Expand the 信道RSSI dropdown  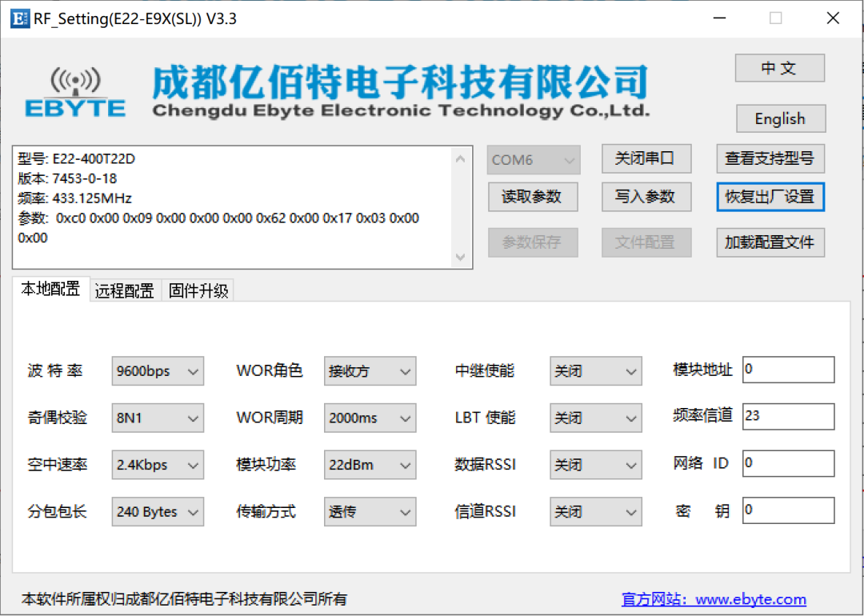(596, 511)
